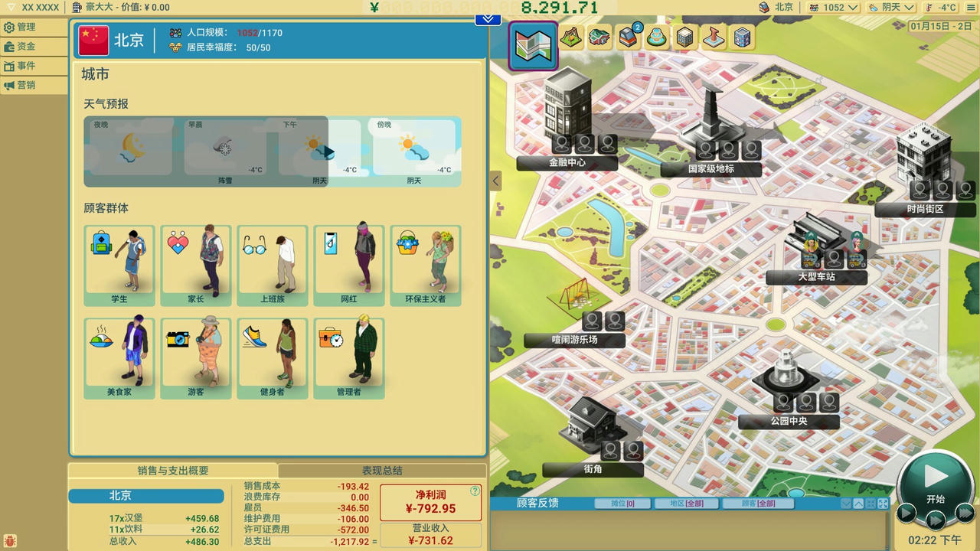This screenshot has width=980, height=551.
Task: Toggle the 摊位 [0] feedback filter
Action: [622, 504]
